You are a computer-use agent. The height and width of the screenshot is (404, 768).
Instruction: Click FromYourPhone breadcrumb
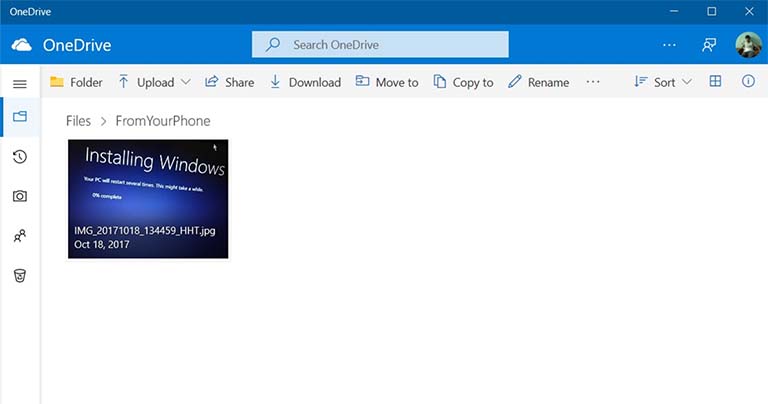point(163,121)
